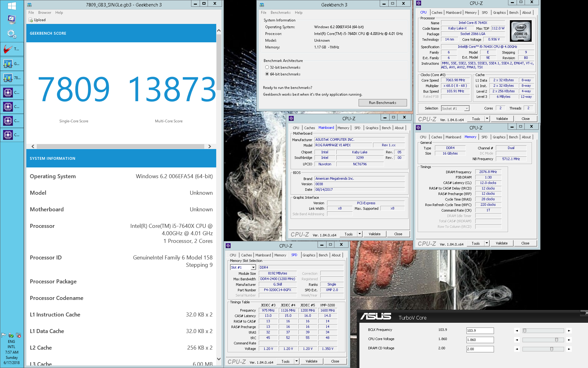Click DRAM CD Voltage input field 2.00
Screen dimensions: 588x368
pos(480,349)
